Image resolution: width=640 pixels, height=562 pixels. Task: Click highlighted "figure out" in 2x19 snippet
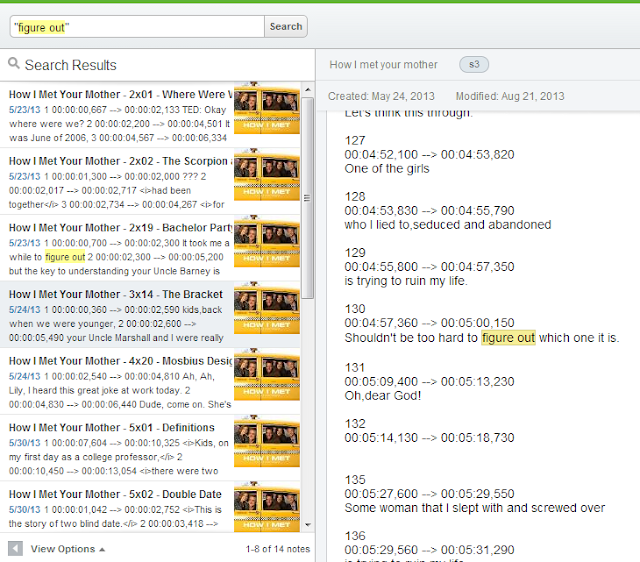65,257
